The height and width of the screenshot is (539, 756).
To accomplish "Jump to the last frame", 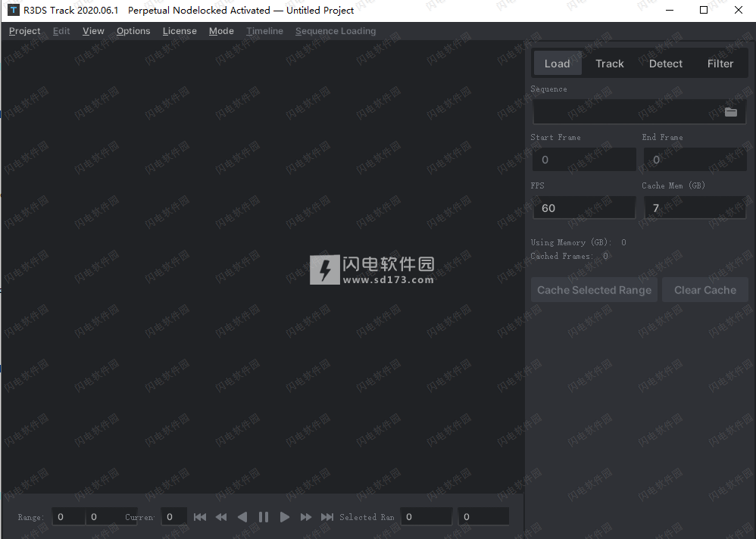I will [327, 517].
